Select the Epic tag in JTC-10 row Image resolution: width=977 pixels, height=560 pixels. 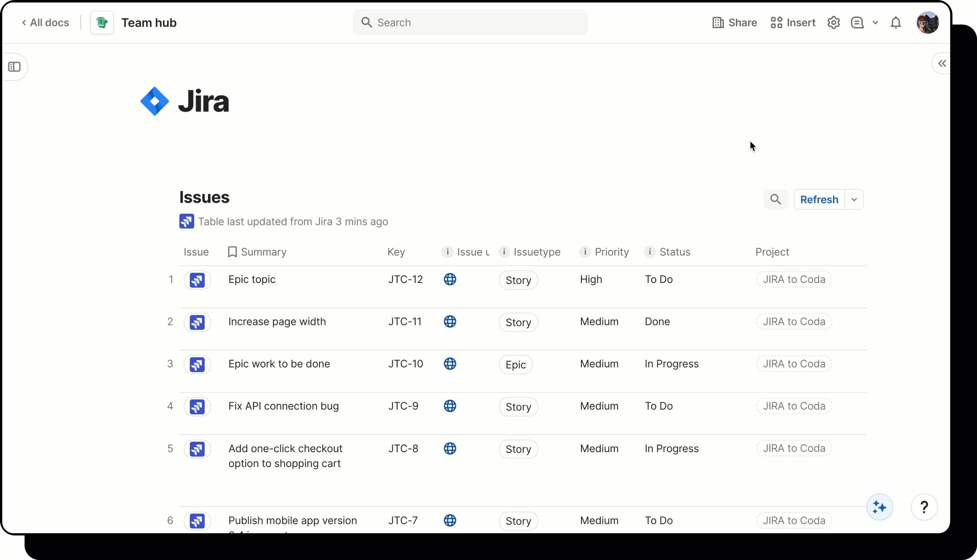click(x=516, y=365)
